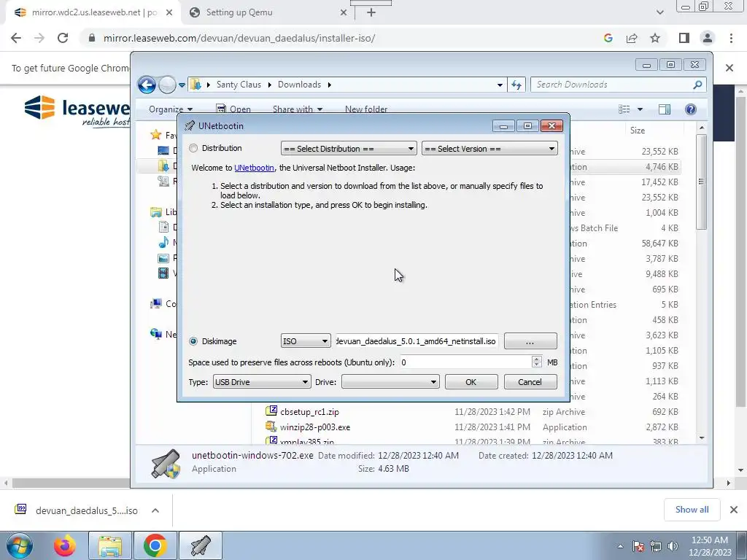747x560 pixels.
Task: Open the ISO image type dropdown
Action: point(306,341)
